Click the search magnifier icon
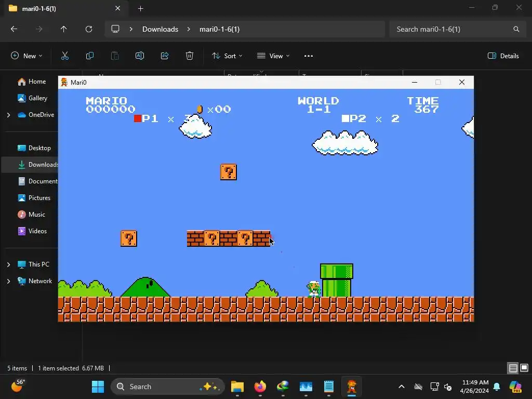Screen dimensions: 532x399 (x=516, y=29)
